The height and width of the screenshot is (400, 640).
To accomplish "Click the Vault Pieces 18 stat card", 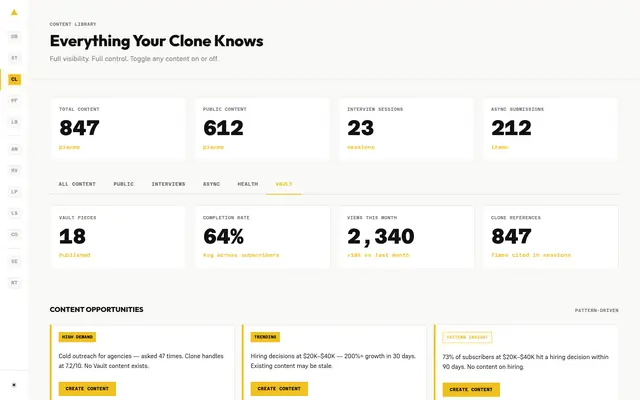I will pyautogui.click(x=118, y=237).
